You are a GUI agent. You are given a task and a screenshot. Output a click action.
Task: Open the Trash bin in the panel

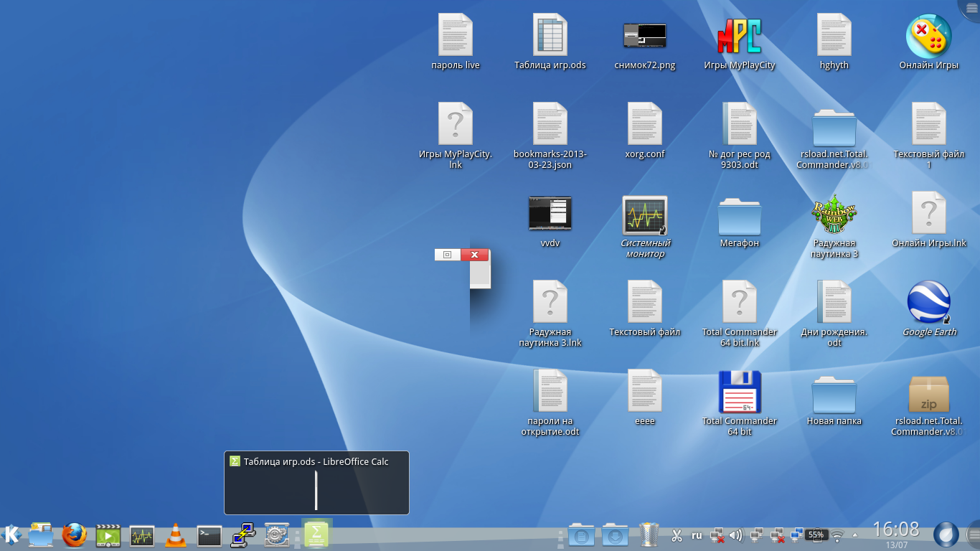(649, 535)
